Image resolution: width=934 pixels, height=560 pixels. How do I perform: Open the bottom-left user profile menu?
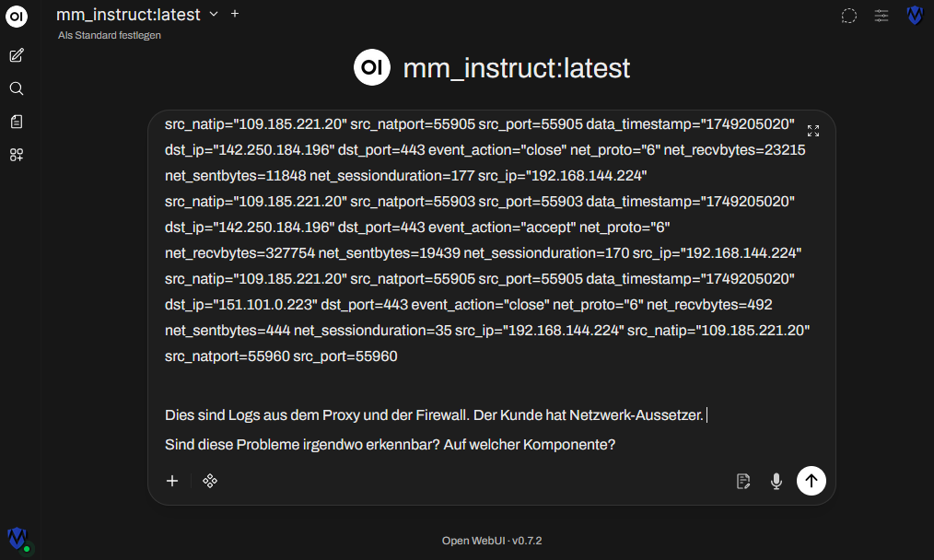[x=18, y=539]
